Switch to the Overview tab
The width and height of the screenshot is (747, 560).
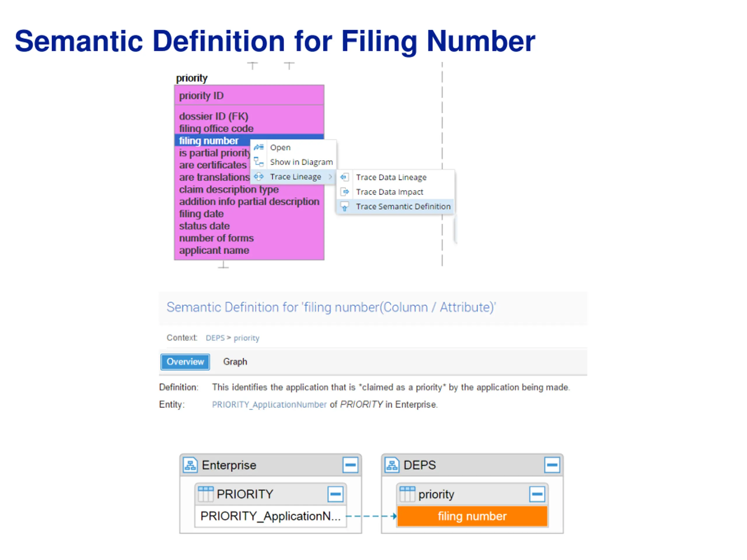185,361
